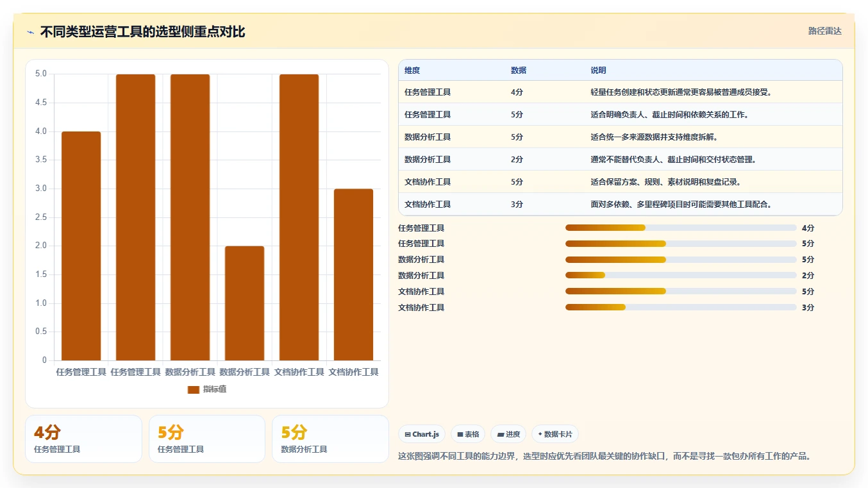The height and width of the screenshot is (488, 868).
Task: Click the 3.5 y-axis label
Action: coord(41,160)
